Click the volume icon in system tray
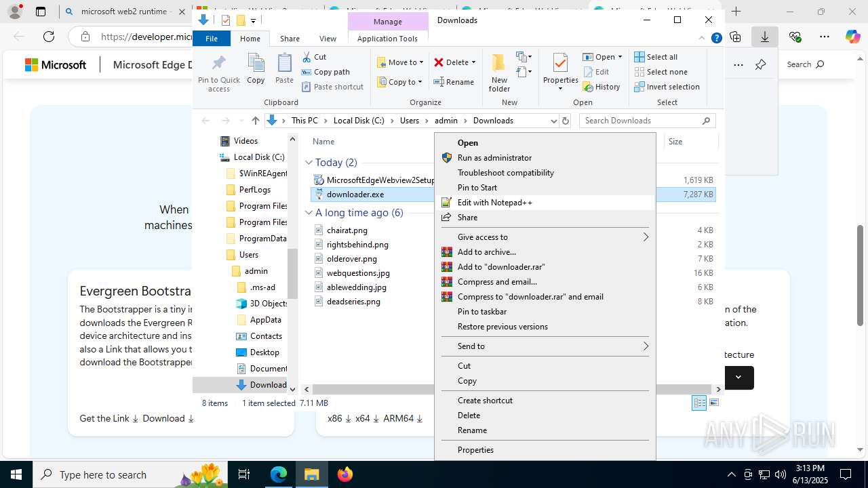Image resolution: width=868 pixels, height=488 pixels. [x=780, y=474]
